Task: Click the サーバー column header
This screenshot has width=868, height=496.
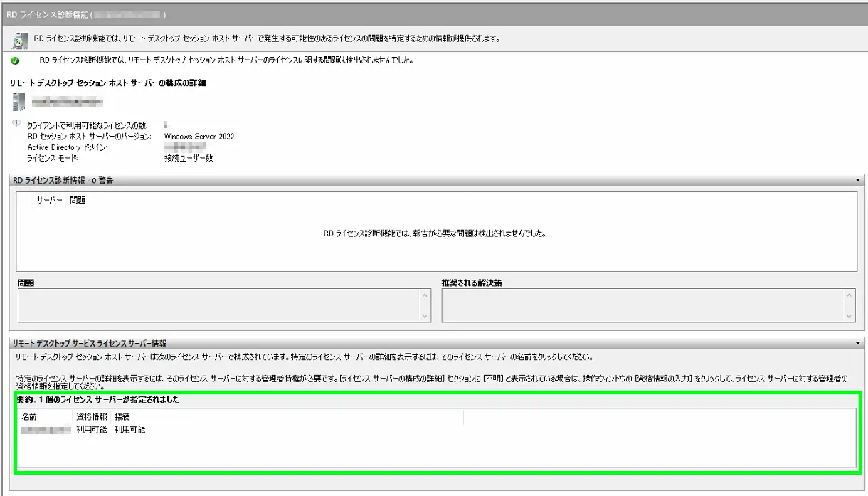Action: [x=49, y=201]
